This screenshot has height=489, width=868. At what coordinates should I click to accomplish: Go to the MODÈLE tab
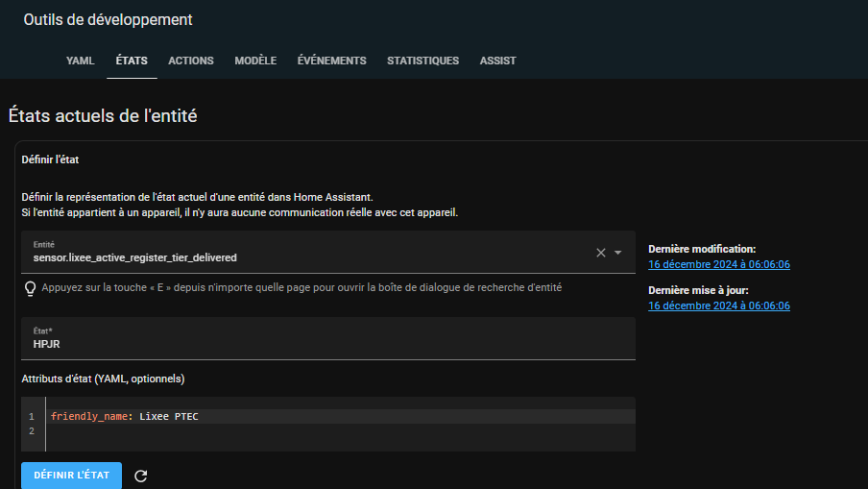coord(255,61)
